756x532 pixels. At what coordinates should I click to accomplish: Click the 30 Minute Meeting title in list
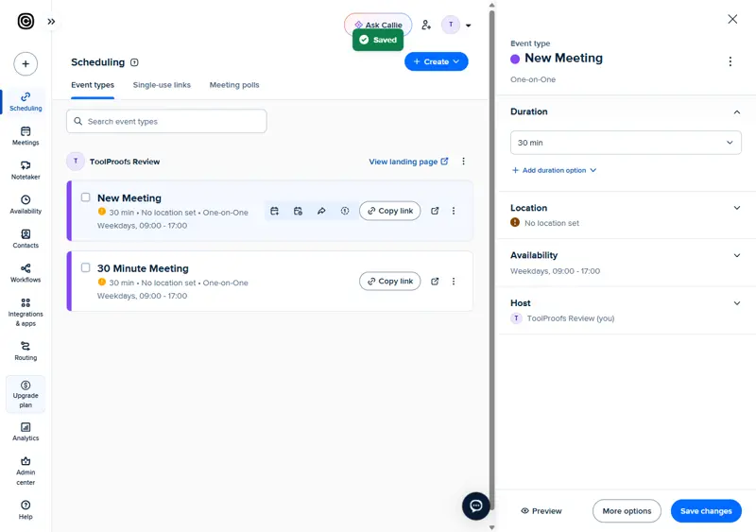click(x=143, y=268)
